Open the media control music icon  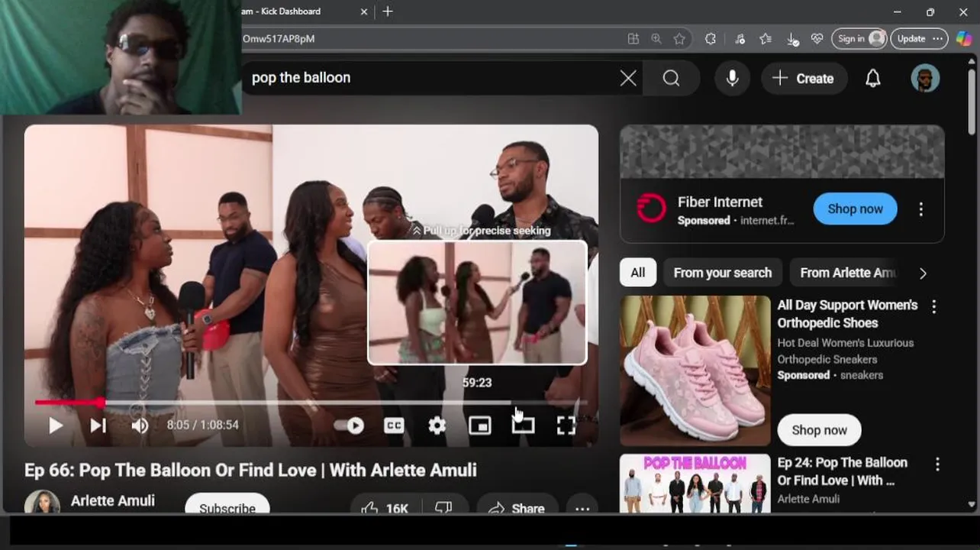click(740, 39)
